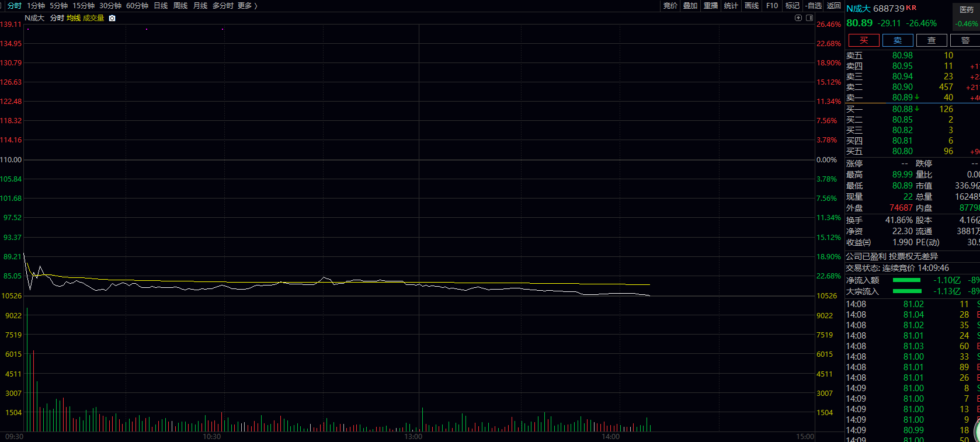Switch to 分时 timeframe tab
This screenshot has width=980, height=442.
tap(15, 5)
